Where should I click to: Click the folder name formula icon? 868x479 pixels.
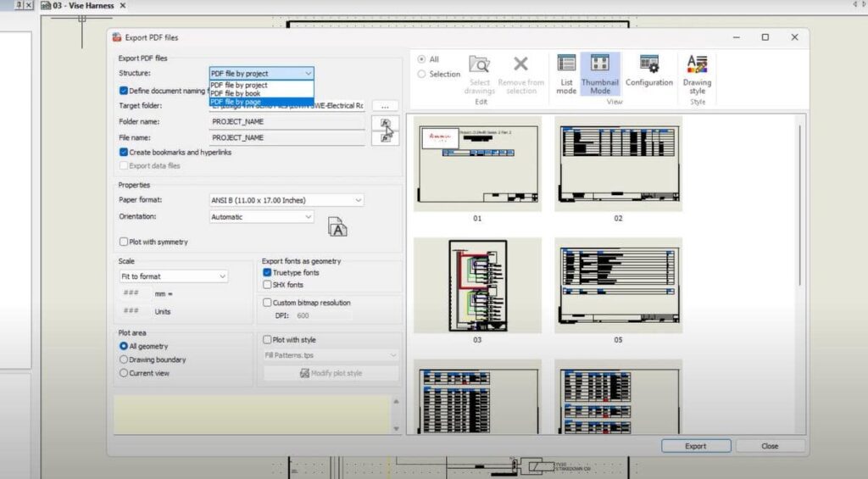(385, 124)
